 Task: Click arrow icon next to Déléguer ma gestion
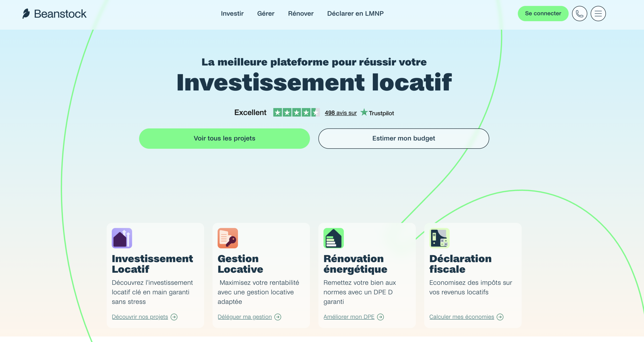[x=278, y=317]
